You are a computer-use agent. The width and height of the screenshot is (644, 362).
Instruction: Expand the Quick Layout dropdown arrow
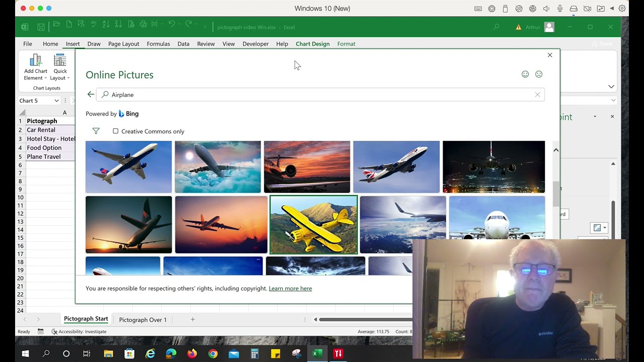pyautogui.click(x=68, y=78)
